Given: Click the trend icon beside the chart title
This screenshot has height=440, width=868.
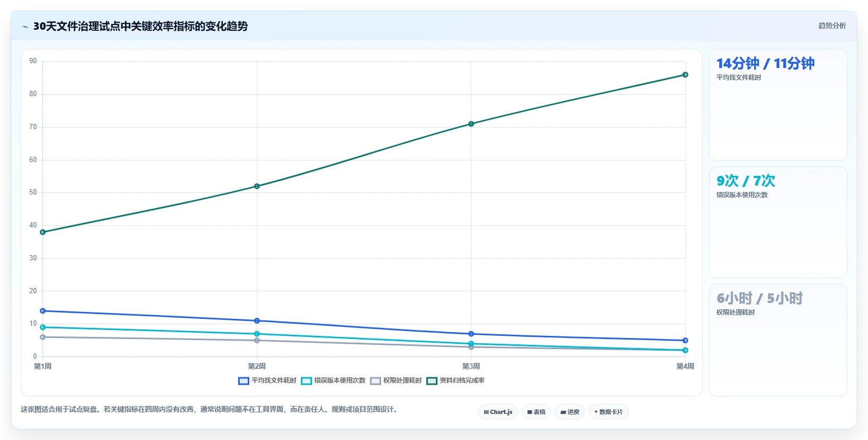Looking at the screenshot, I should (25, 27).
